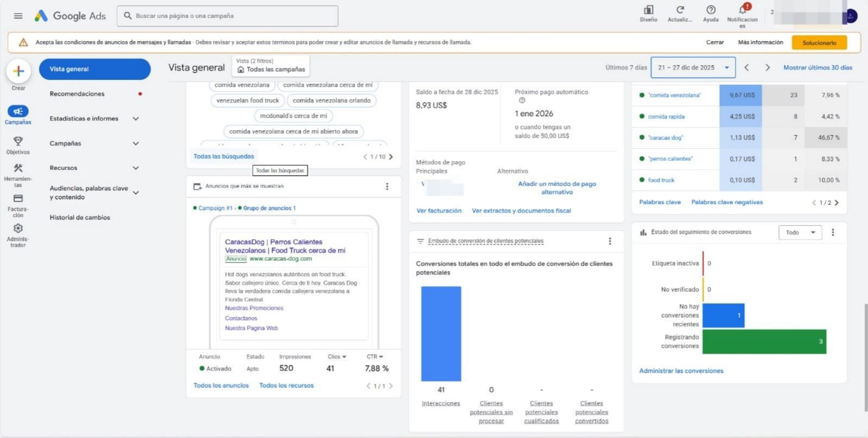
Task: Open the Objetivos trophy icon
Action: (x=18, y=141)
